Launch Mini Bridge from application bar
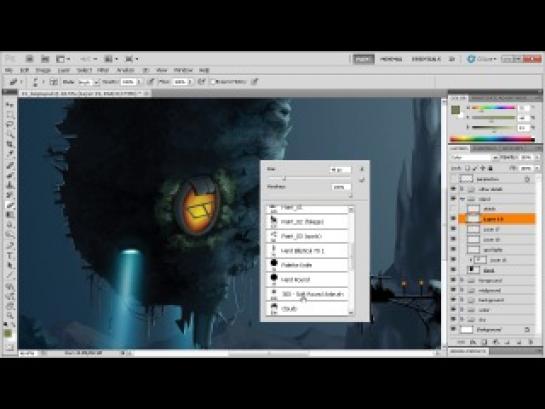 tap(44, 59)
